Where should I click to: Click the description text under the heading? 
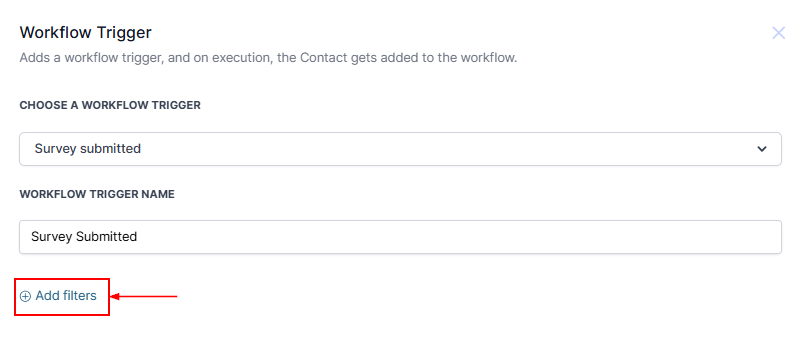pyautogui.click(x=268, y=58)
